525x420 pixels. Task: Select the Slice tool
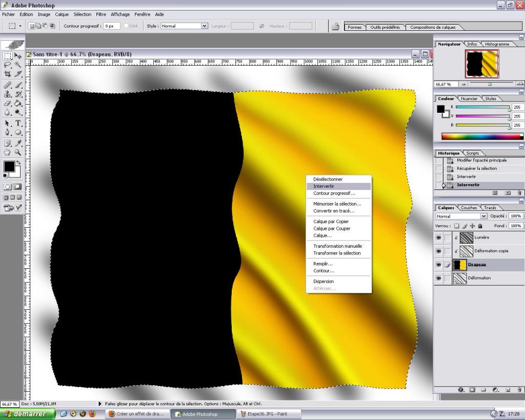pyautogui.click(x=18, y=74)
